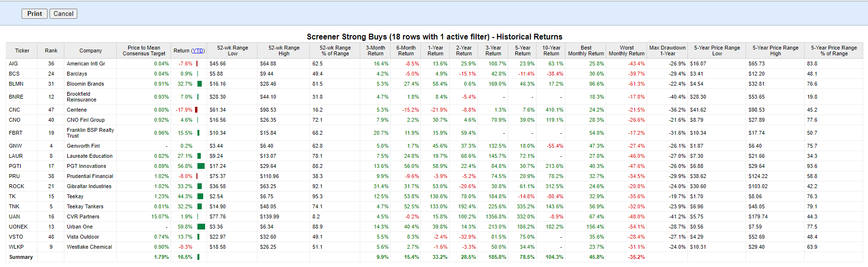Click the Max Drawdown 1-Year header

667,51
